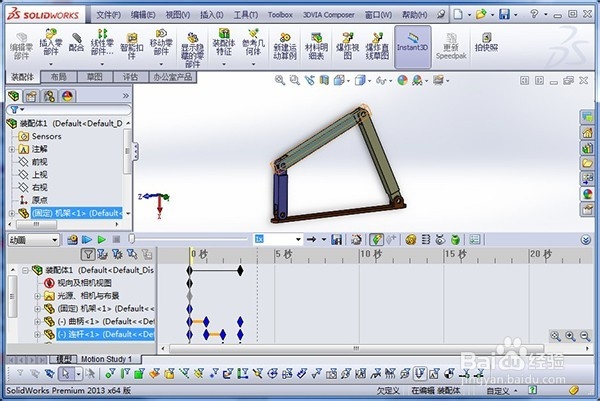Switch to the 评估 tab
The width and height of the screenshot is (600, 401).
coord(130,77)
